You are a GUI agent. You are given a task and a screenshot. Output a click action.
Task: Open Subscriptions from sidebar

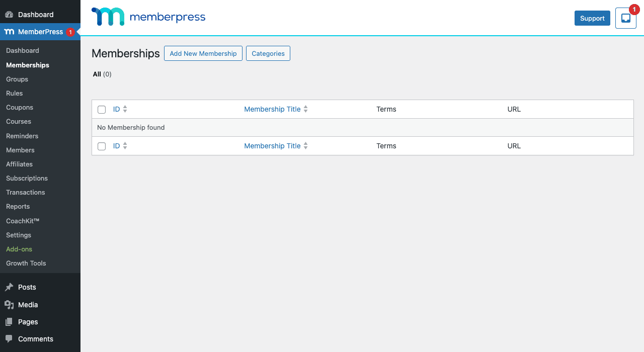click(x=27, y=178)
